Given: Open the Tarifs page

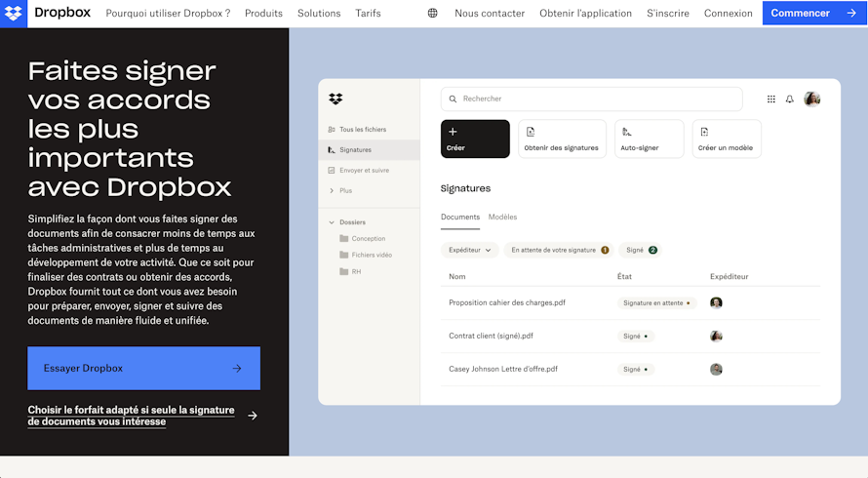Looking at the screenshot, I should (x=368, y=13).
